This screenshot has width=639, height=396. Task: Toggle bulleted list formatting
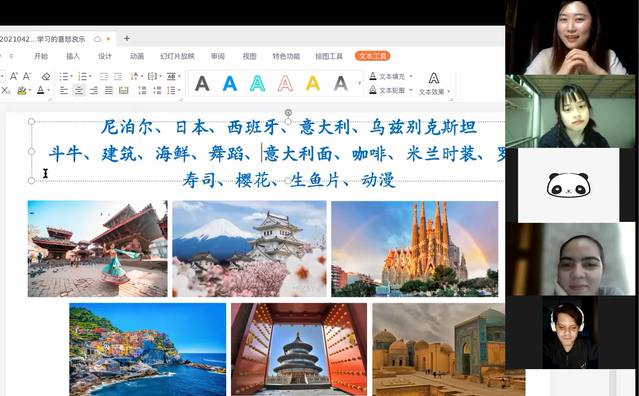click(x=64, y=76)
